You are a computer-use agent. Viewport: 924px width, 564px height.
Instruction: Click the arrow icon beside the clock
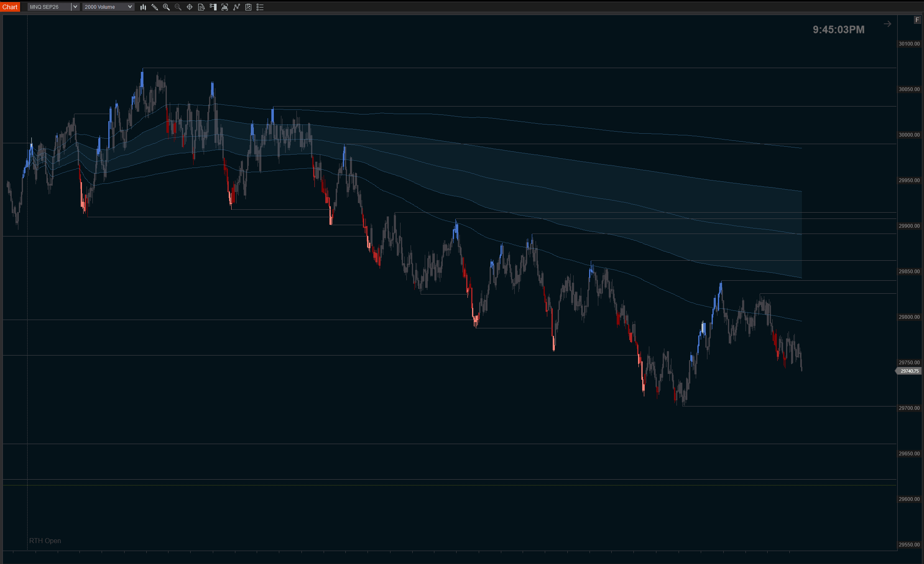tap(887, 24)
